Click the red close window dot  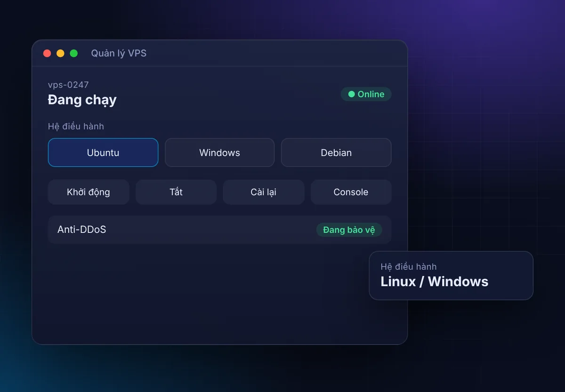click(47, 53)
